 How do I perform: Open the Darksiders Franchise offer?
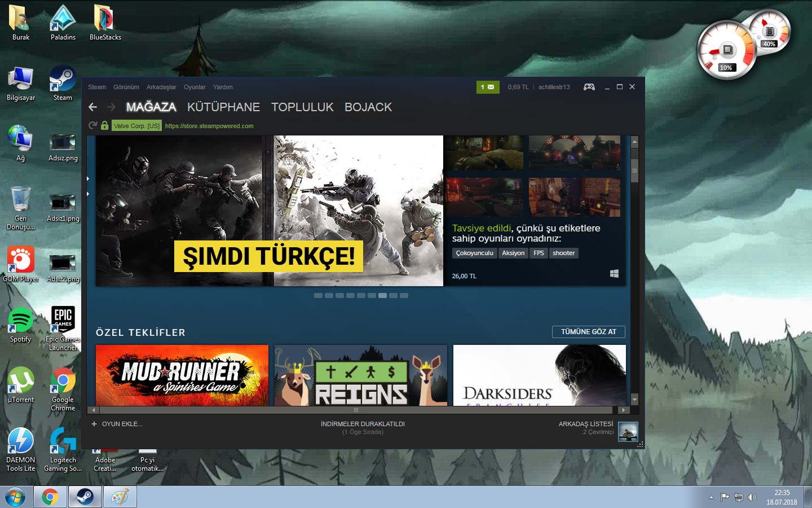click(x=540, y=375)
